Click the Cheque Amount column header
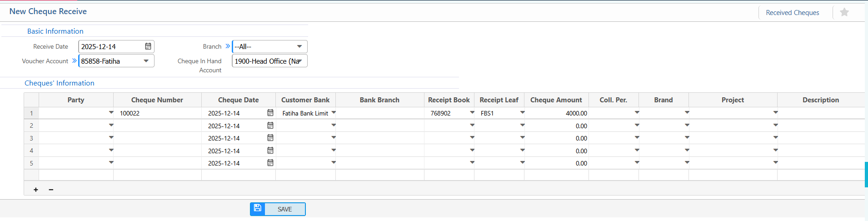This screenshot has height=221, width=868. click(x=556, y=100)
